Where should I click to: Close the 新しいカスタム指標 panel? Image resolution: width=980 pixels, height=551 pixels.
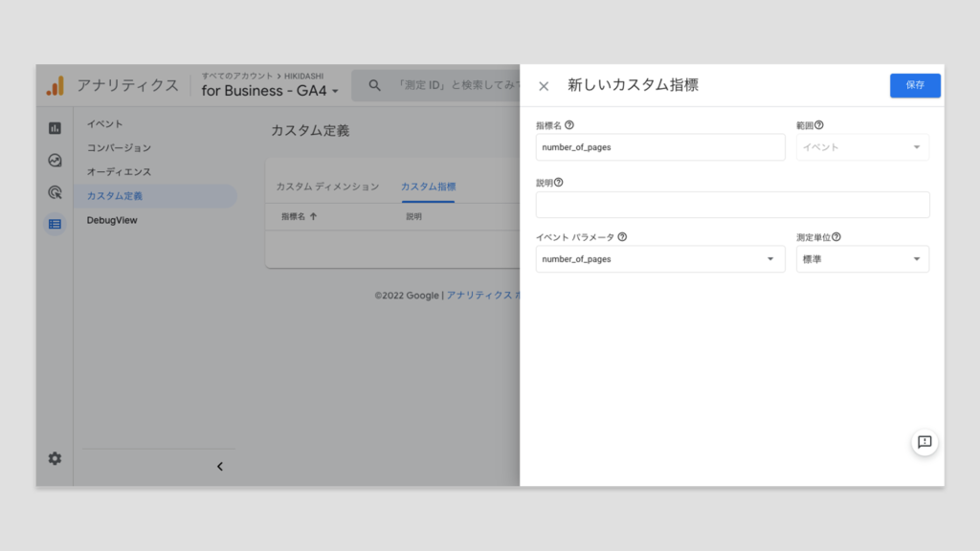coord(544,86)
